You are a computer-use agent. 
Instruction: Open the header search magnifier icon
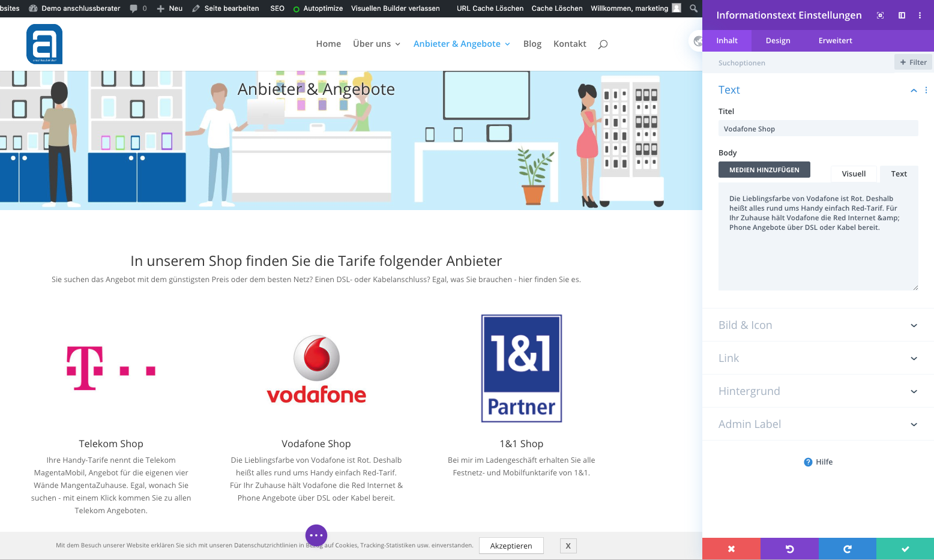(x=603, y=44)
